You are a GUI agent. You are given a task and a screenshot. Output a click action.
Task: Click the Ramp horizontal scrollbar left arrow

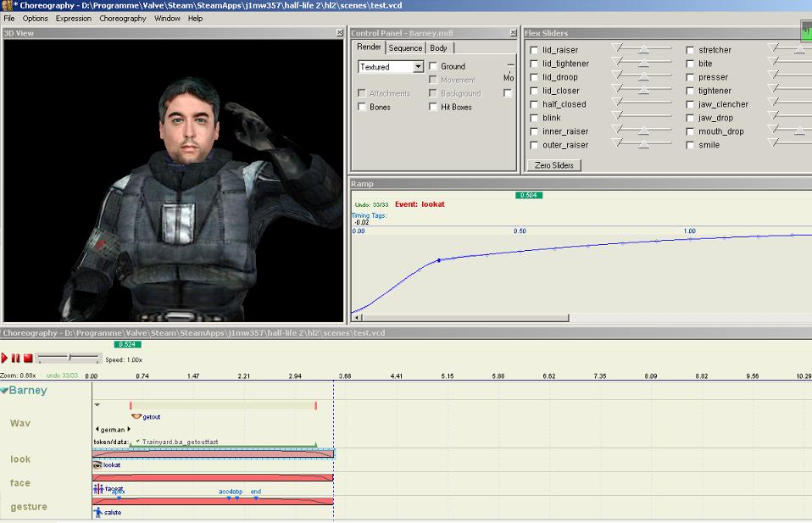coord(357,317)
